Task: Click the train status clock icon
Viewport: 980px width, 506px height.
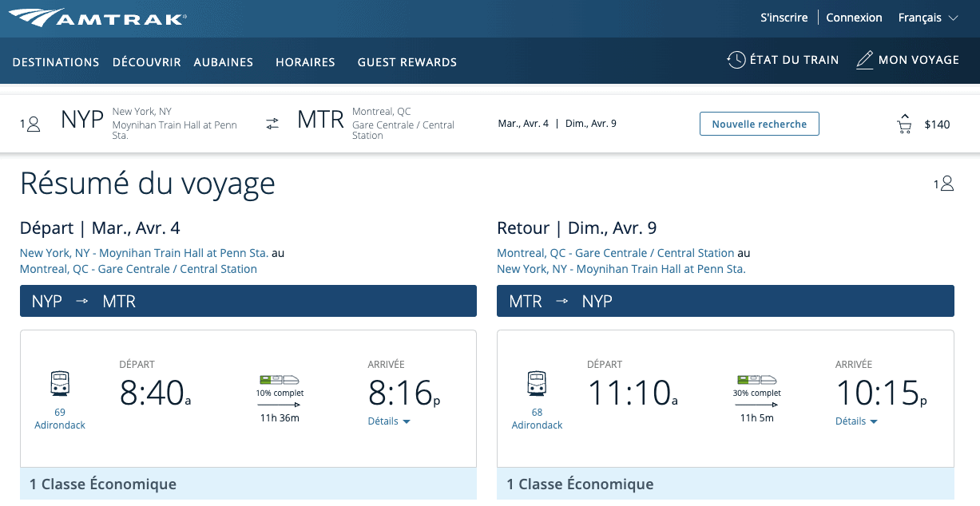Action: (x=736, y=60)
